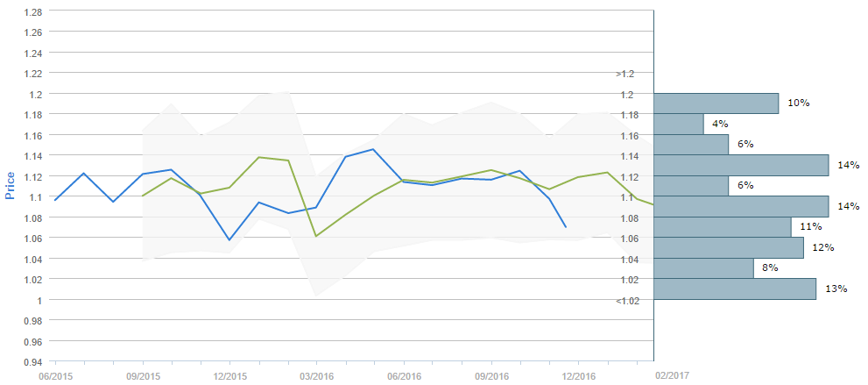868x385 pixels.
Task: Select the 4% histogram bar
Action: 678,124
